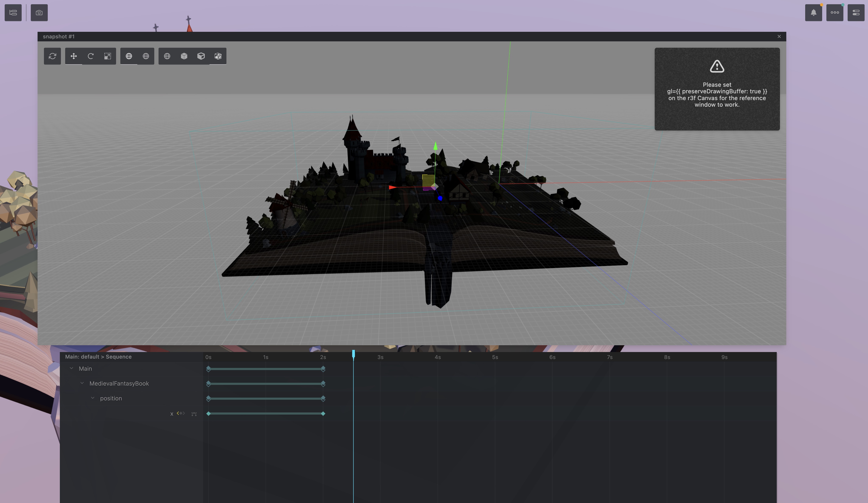Collapse the MedievalFantasyBook object row
The height and width of the screenshot is (503, 868).
pyautogui.click(x=82, y=383)
